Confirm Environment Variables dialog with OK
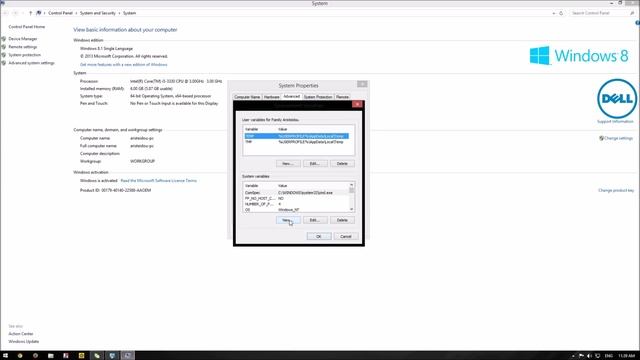Viewport: 640px width, 360px height. (x=319, y=236)
